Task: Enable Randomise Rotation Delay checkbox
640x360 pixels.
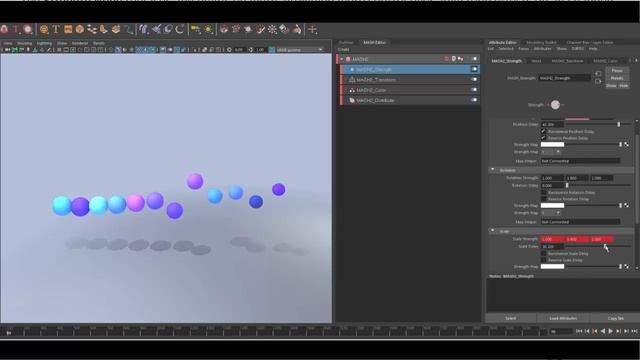Action: 543,192
